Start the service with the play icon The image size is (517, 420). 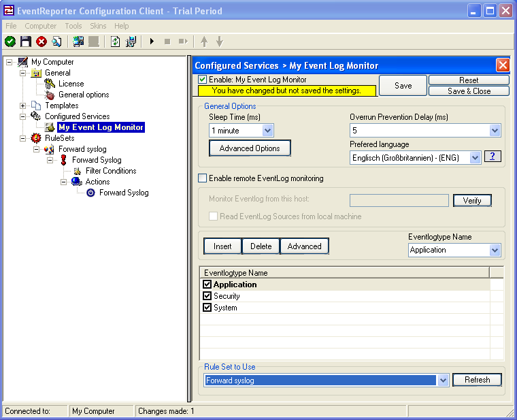(152, 42)
